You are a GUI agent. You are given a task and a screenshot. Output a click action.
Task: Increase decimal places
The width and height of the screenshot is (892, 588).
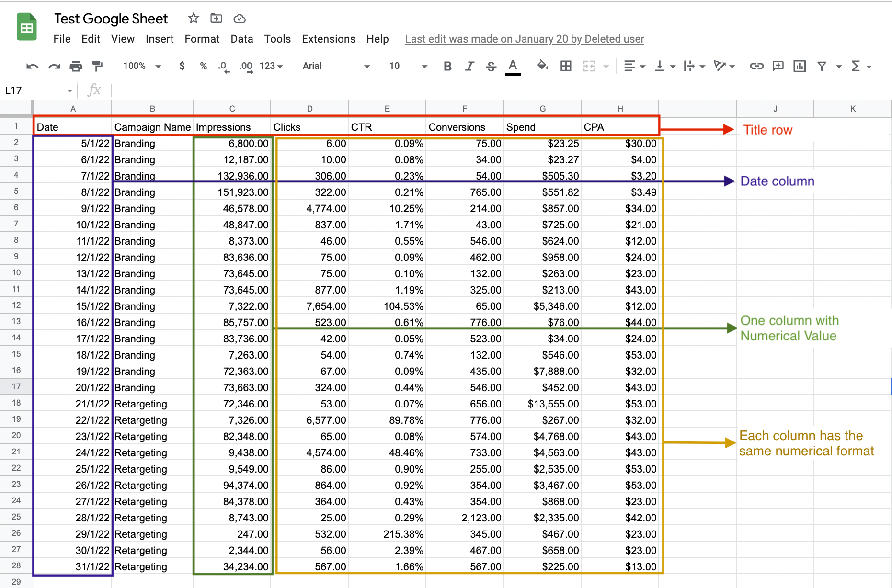coord(244,66)
